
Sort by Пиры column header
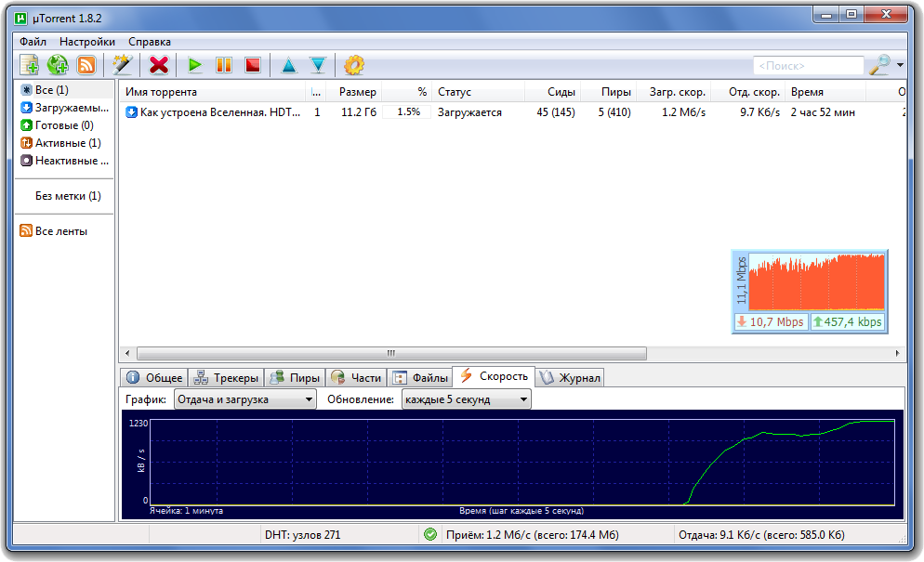pyautogui.click(x=609, y=92)
